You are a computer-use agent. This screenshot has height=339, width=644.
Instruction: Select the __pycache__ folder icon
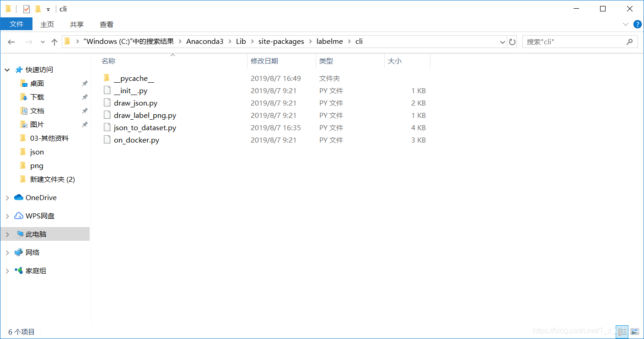(107, 78)
